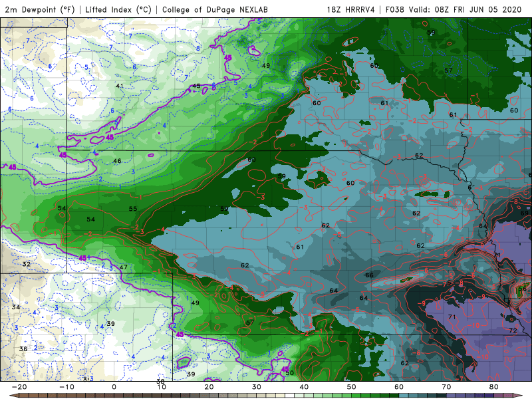Click the dewpoint value 69 on the map

(x=525, y=213)
